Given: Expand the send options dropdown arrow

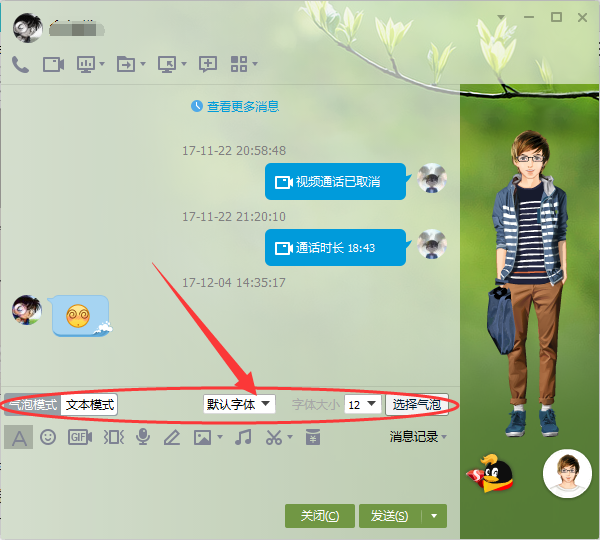Looking at the screenshot, I should (434, 516).
